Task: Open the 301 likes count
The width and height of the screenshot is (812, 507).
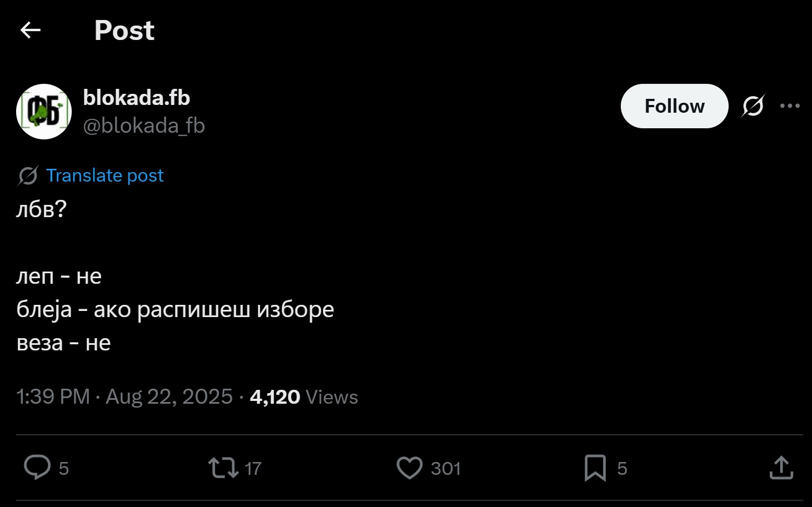Action: point(446,468)
